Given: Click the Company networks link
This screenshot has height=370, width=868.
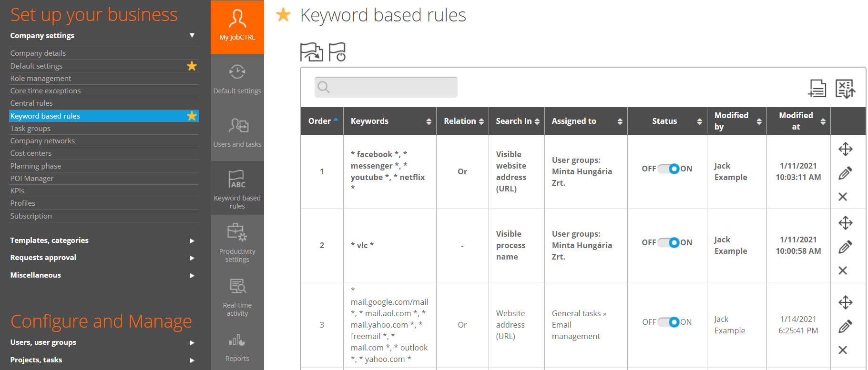Looking at the screenshot, I should [42, 141].
